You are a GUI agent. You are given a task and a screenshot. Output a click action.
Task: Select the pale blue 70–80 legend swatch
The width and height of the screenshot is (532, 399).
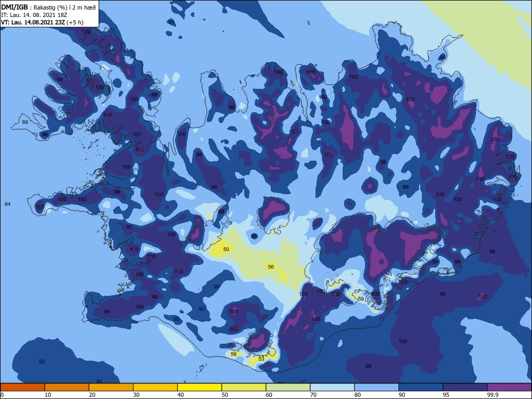click(x=332, y=387)
